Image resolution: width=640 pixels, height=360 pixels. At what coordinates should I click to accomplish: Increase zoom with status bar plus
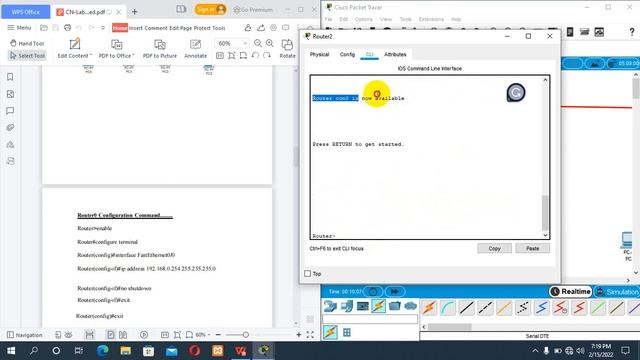299,335
